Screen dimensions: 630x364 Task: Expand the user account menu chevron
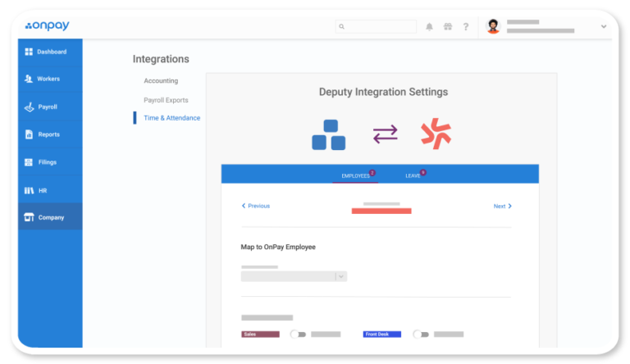[x=604, y=26]
